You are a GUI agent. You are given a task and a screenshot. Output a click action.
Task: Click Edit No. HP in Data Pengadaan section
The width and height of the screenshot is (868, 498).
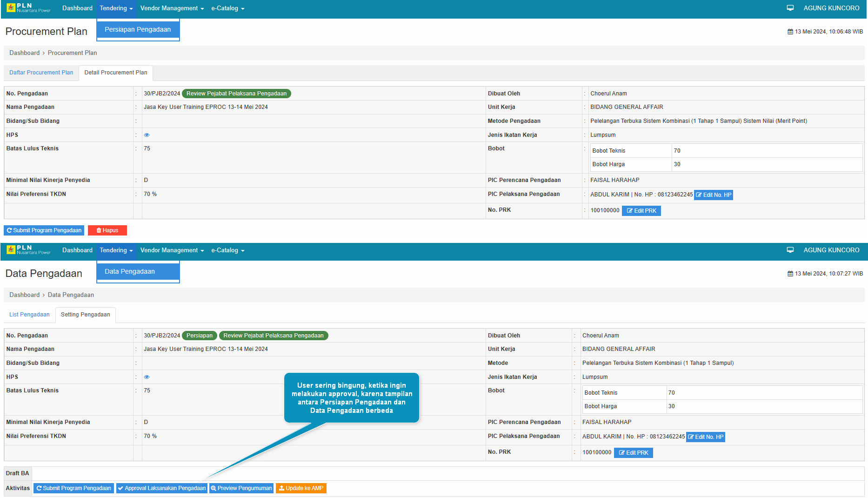[705, 437]
